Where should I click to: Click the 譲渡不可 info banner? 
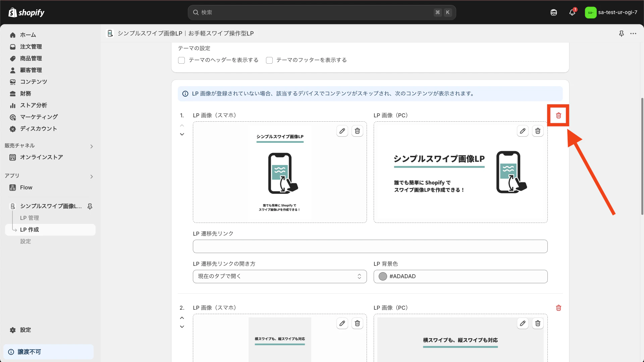pyautogui.click(x=49, y=352)
